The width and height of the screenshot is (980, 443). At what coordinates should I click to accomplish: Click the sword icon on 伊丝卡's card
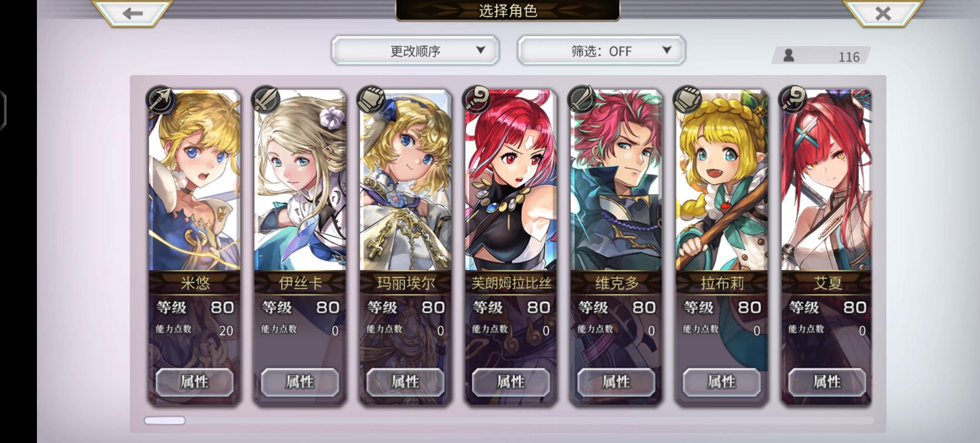[266, 100]
